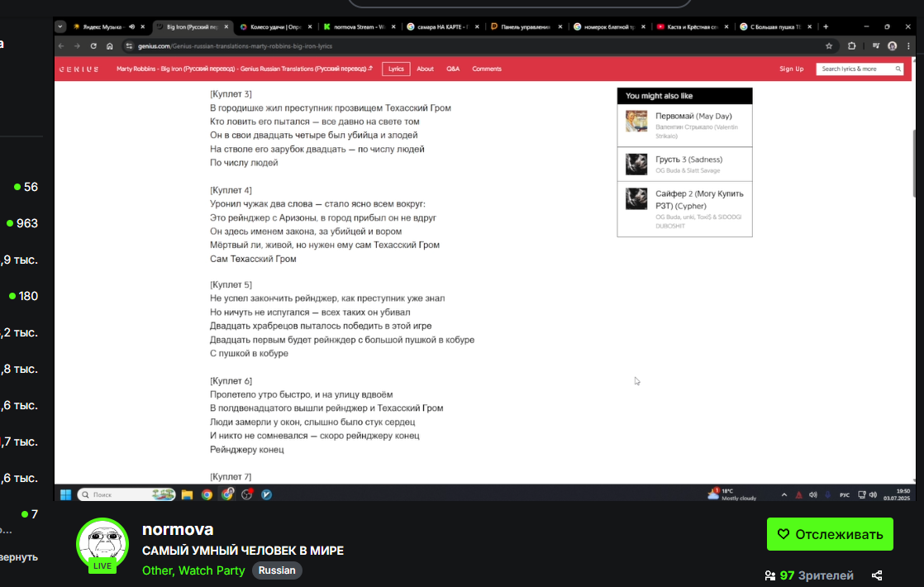Open the Первомай (May Day) song cover
Image resolution: width=924 pixels, height=587 pixels.
(x=636, y=122)
